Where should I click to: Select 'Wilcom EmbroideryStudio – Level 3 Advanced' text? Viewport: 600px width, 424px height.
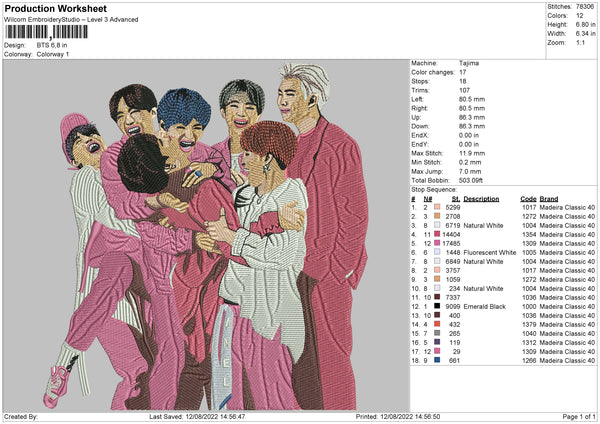71,20
